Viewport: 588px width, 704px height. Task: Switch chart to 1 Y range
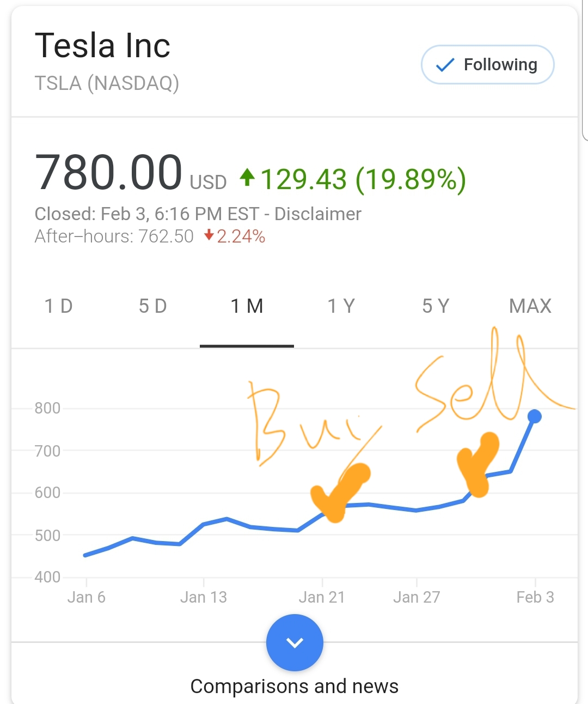pos(341,306)
